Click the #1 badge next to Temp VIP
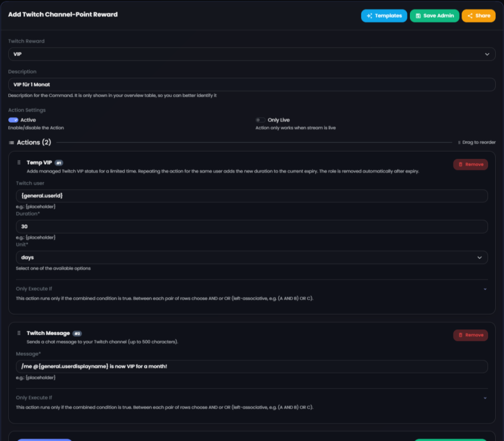Screen dimensions: 504x441 [59, 163]
